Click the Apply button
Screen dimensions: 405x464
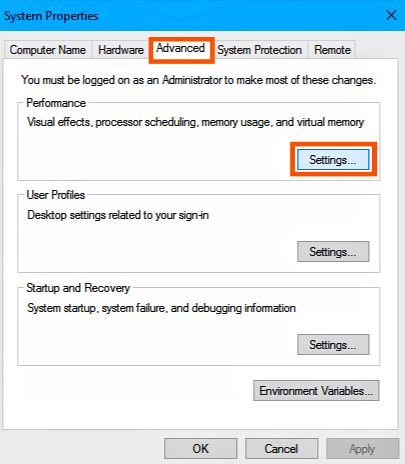point(362,449)
